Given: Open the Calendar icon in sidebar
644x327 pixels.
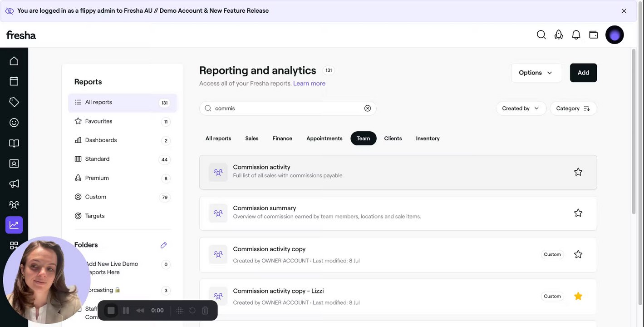Looking at the screenshot, I should (x=14, y=81).
